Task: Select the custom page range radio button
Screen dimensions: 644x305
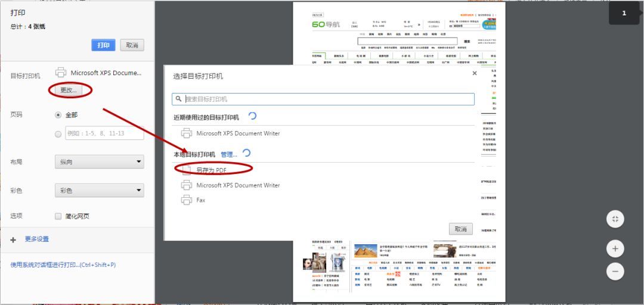Action: coord(58,134)
